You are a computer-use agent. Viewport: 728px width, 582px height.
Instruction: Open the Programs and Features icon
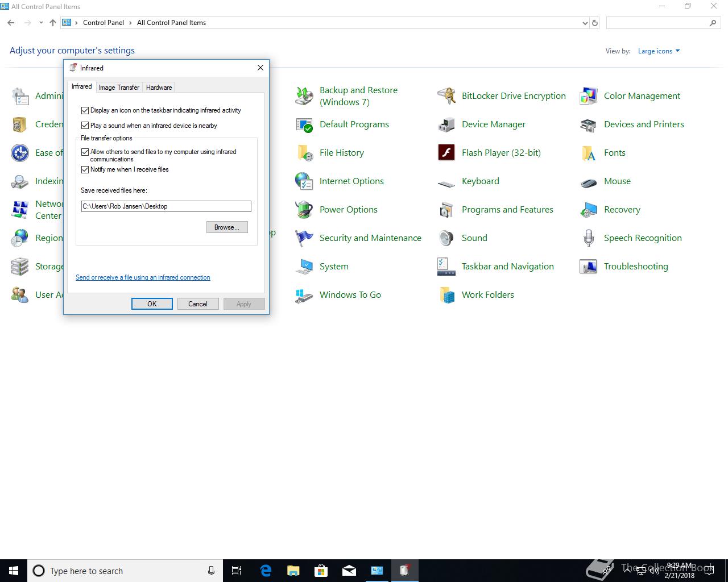tap(446, 210)
